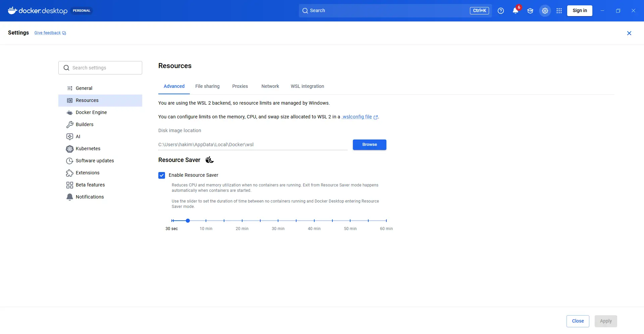Screen dimensions: 644x334
Task: Click the 40 min slider label
Action: [x=314, y=229]
